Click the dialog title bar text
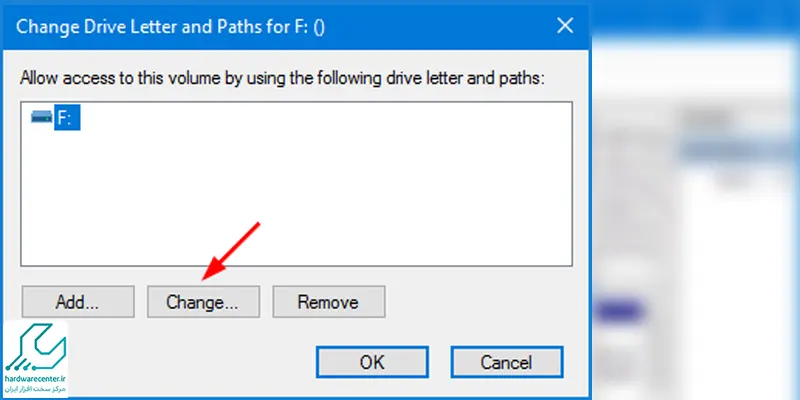This screenshot has width=800, height=400. click(x=170, y=27)
